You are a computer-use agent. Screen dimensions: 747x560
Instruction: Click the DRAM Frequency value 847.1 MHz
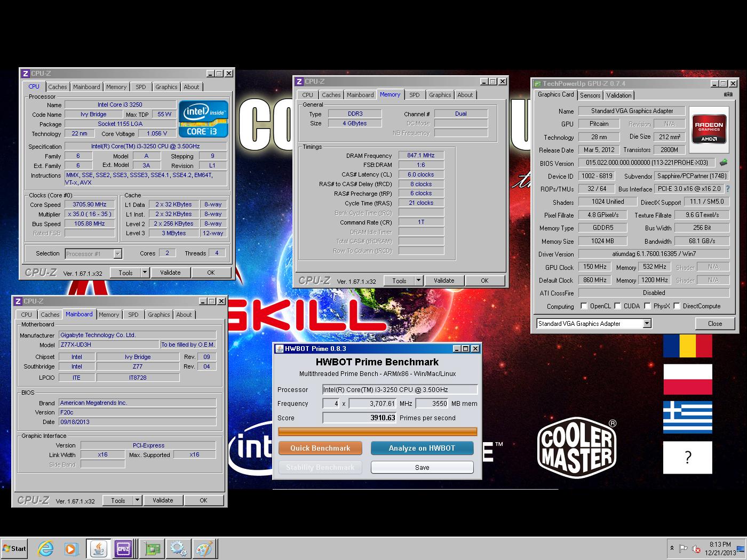pos(421,156)
